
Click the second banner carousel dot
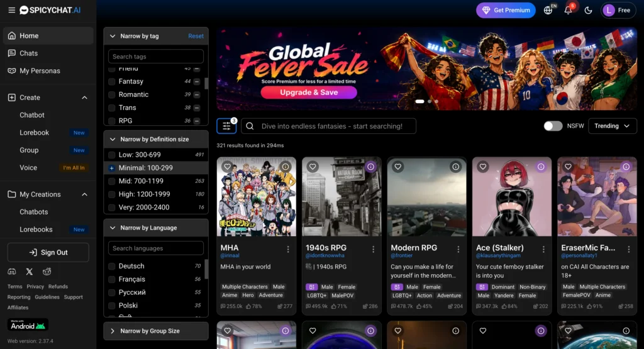430,101
